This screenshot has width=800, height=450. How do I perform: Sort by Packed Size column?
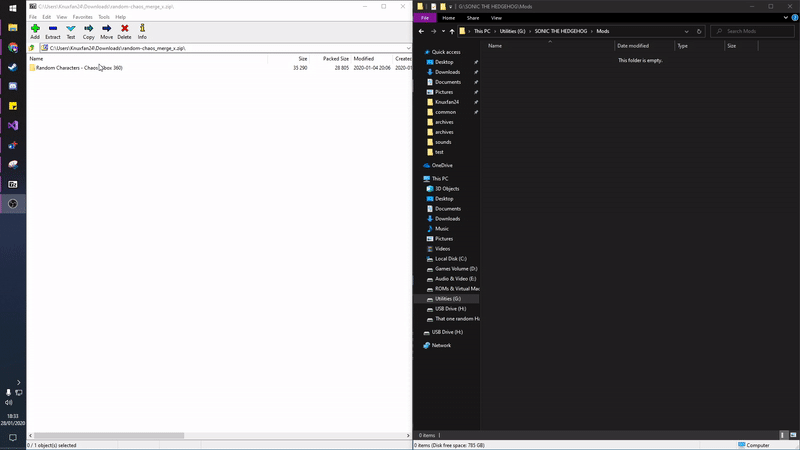[335, 59]
